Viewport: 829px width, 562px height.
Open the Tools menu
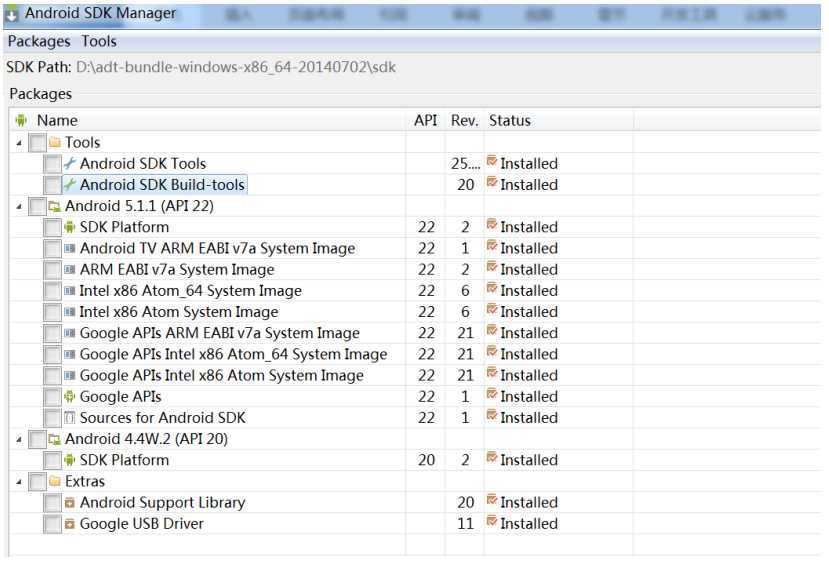(x=99, y=41)
